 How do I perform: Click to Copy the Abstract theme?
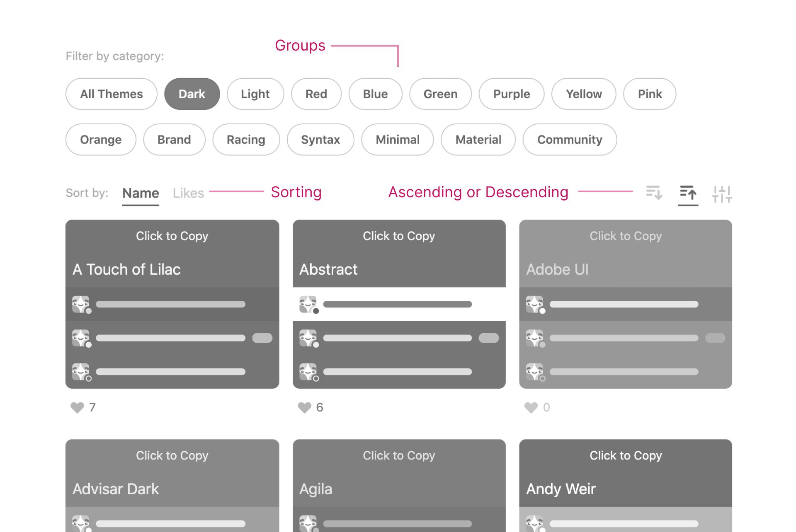(x=399, y=236)
